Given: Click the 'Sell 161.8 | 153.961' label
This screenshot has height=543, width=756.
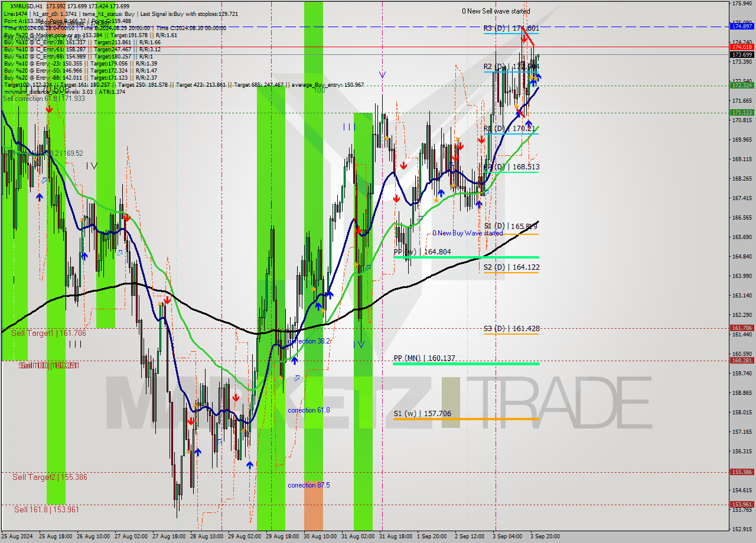Looking at the screenshot, I should click(x=47, y=509).
